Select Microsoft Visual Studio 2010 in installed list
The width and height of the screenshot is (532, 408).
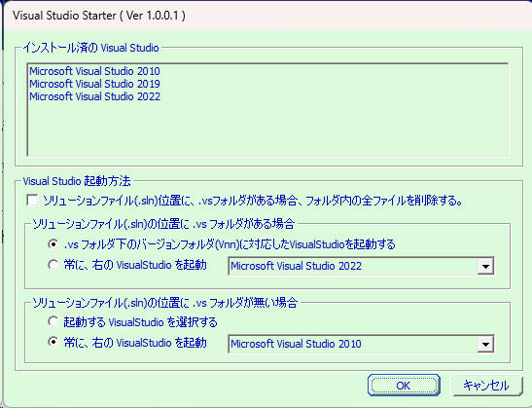pos(94,71)
